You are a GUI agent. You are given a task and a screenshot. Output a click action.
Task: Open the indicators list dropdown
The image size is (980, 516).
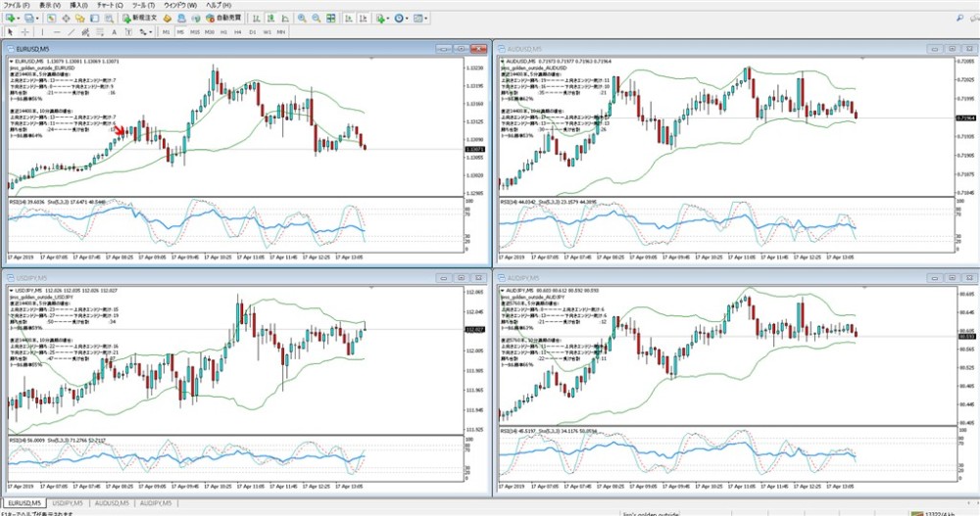pos(389,19)
